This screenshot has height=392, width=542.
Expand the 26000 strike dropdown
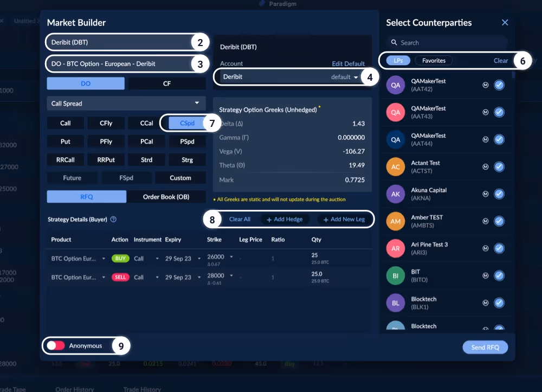[x=231, y=257]
